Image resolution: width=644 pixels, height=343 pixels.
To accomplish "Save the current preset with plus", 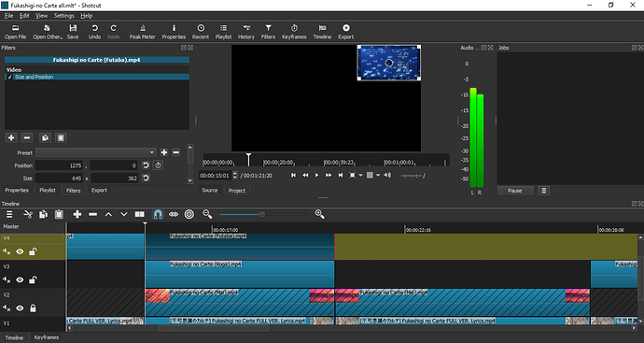I will (x=164, y=152).
